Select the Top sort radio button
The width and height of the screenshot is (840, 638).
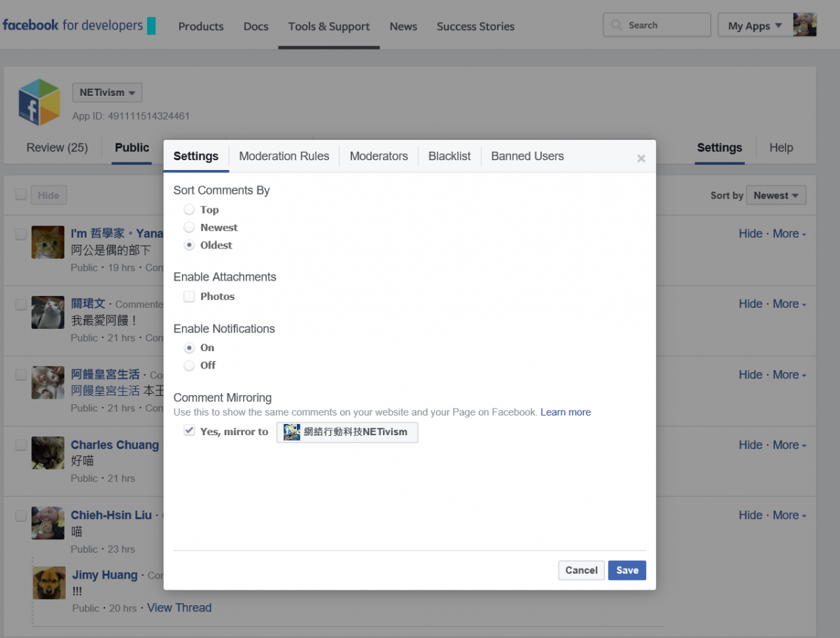pyautogui.click(x=189, y=210)
